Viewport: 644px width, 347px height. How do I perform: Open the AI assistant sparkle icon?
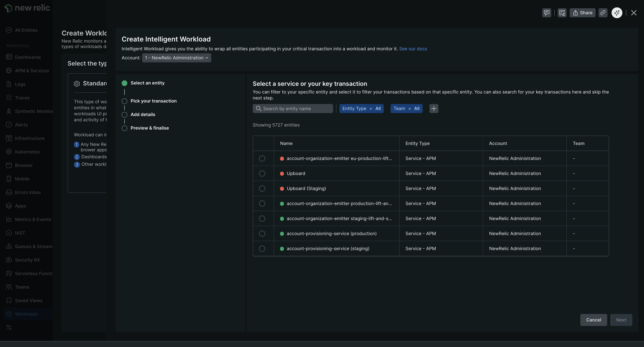[x=617, y=13]
